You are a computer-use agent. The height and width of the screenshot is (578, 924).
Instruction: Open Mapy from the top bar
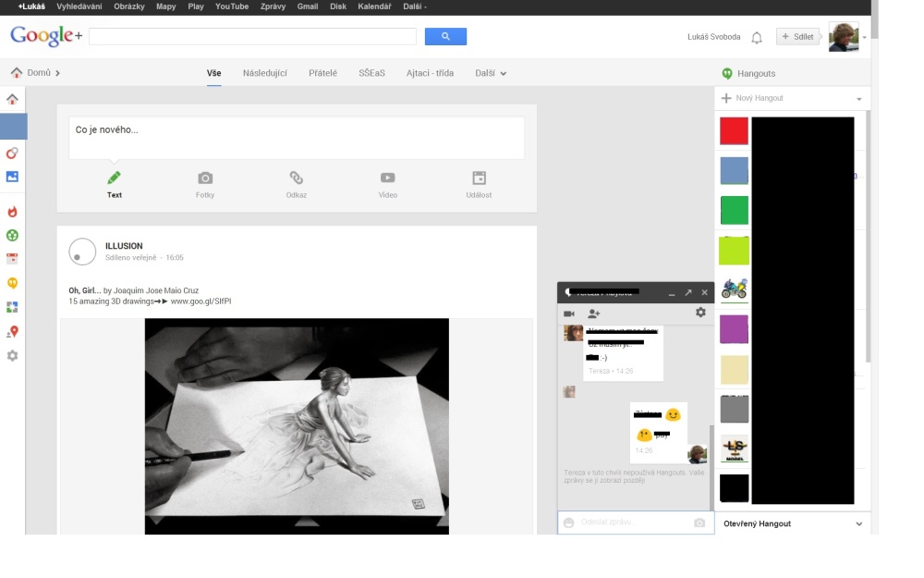point(166,6)
